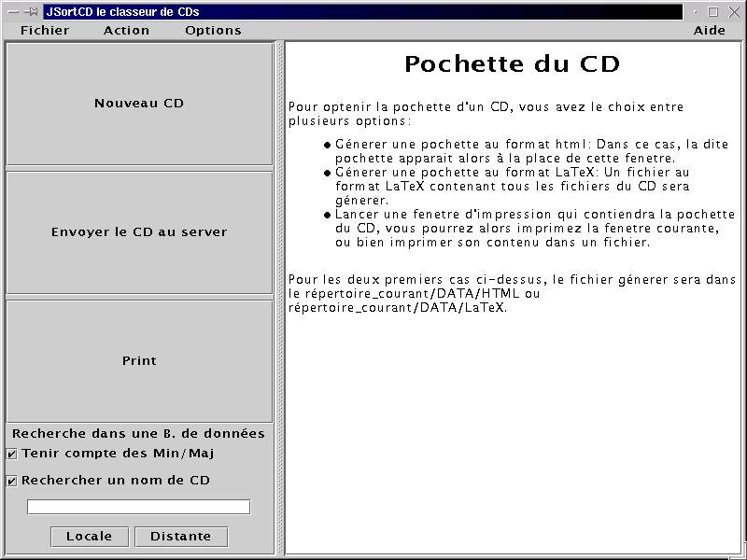This screenshot has height=560, width=747.
Task: Minimize the JSortCD window
Action: pos(696,12)
